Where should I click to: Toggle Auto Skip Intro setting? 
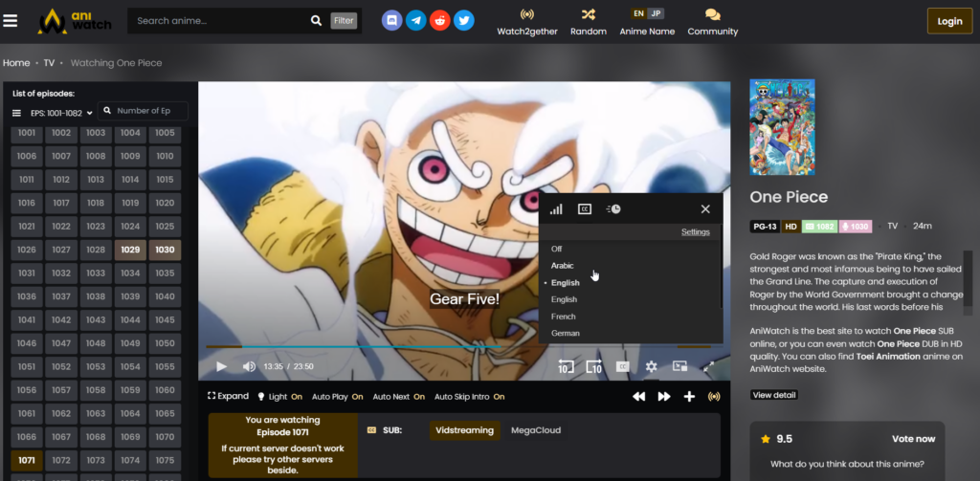click(x=469, y=397)
